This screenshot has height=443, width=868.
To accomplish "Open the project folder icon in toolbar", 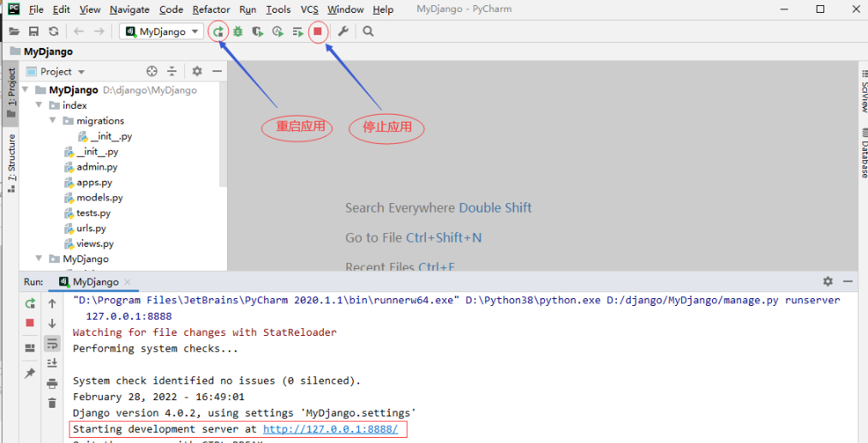I will click(14, 32).
